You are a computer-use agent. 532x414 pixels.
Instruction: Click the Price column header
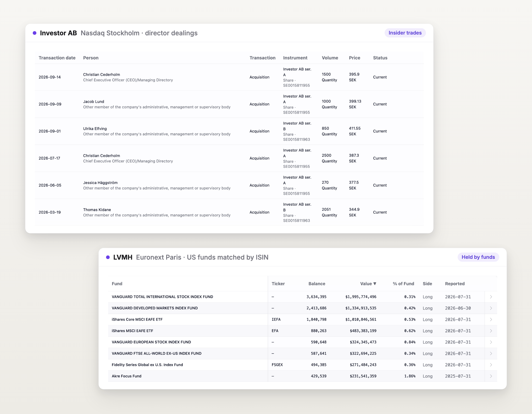point(354,58)
